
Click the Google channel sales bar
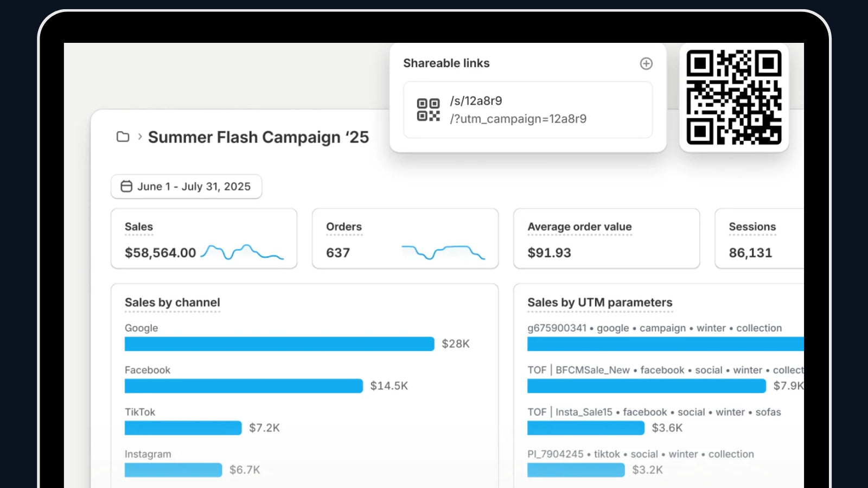coord(279,344)
